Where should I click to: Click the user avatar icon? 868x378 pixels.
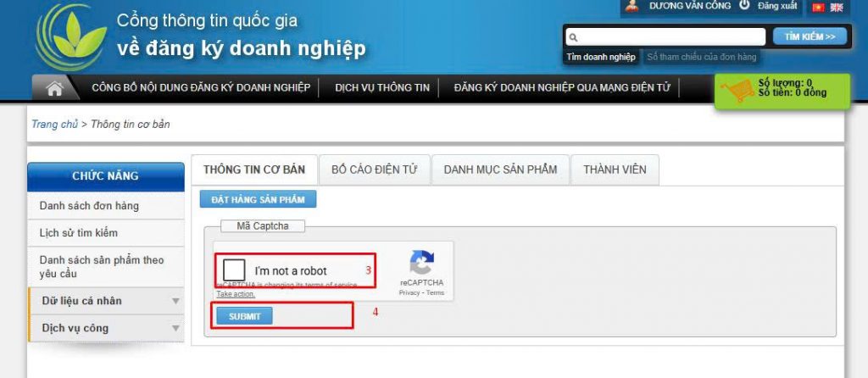[632, 6]
